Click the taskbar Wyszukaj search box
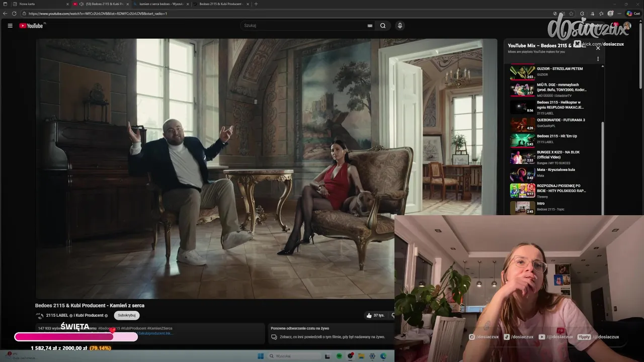The height and width of the screenshot is (362, 644). click(295, 356)
